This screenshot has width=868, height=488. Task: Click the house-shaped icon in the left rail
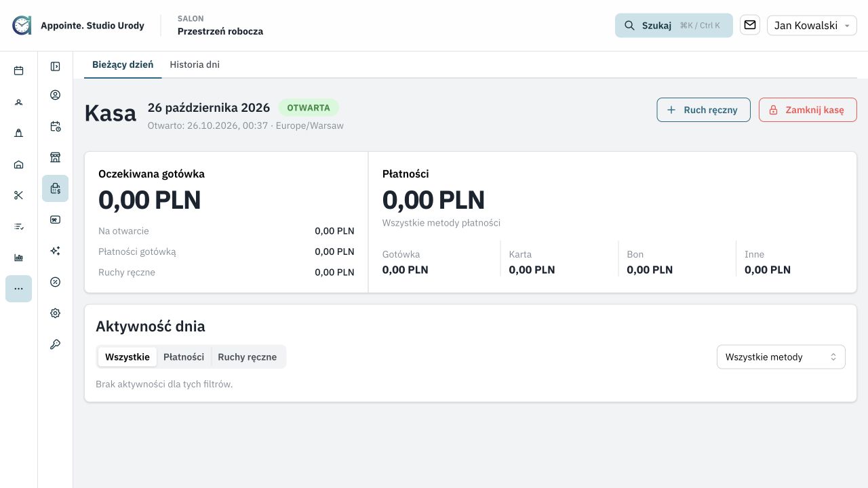pyautogui.click(x=18, y=164)
